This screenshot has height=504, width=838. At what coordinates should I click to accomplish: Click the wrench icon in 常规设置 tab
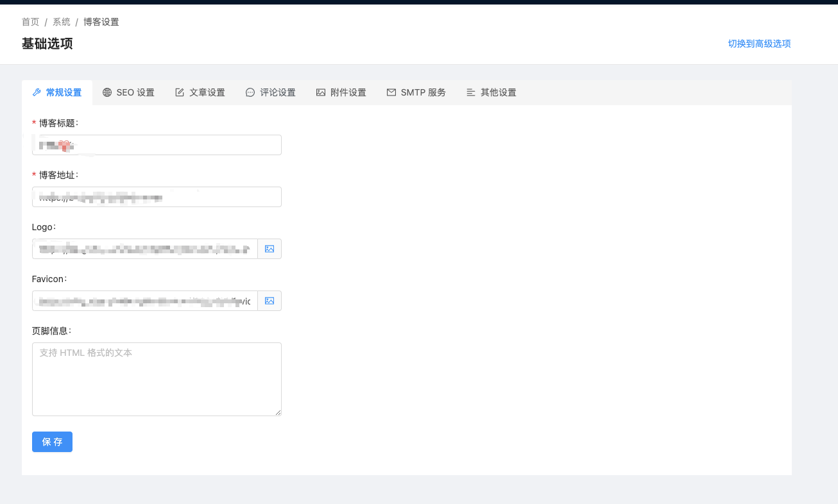click(37, 92)
